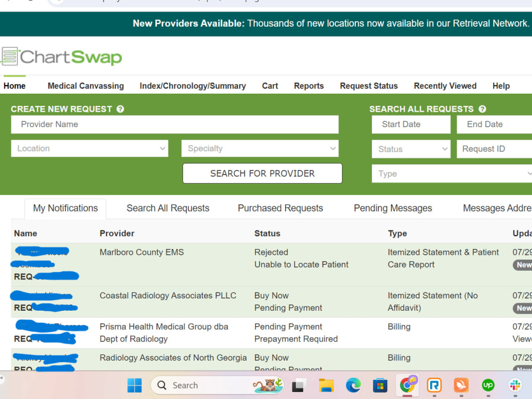Image resolution: width=532 pixels, height=399 pixels.
Task: Click Billing type in Prisma Health row
Action: (x=399, y=327)
